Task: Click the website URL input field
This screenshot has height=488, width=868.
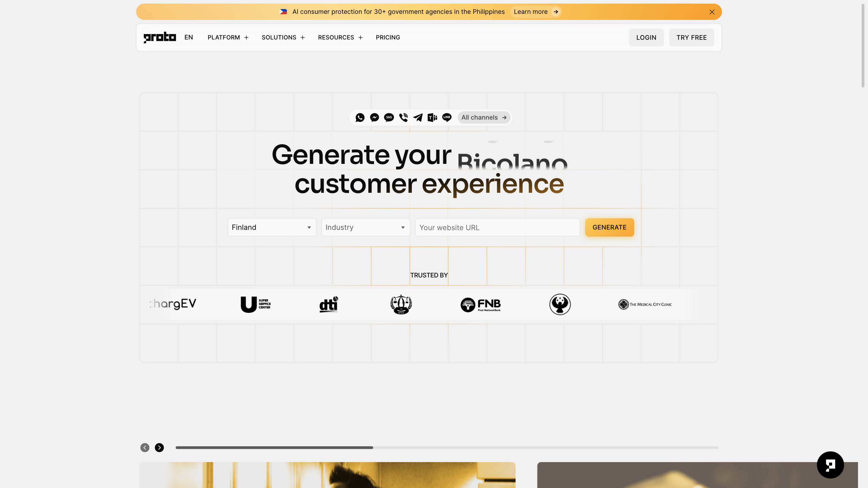Action: pos(497,227)
